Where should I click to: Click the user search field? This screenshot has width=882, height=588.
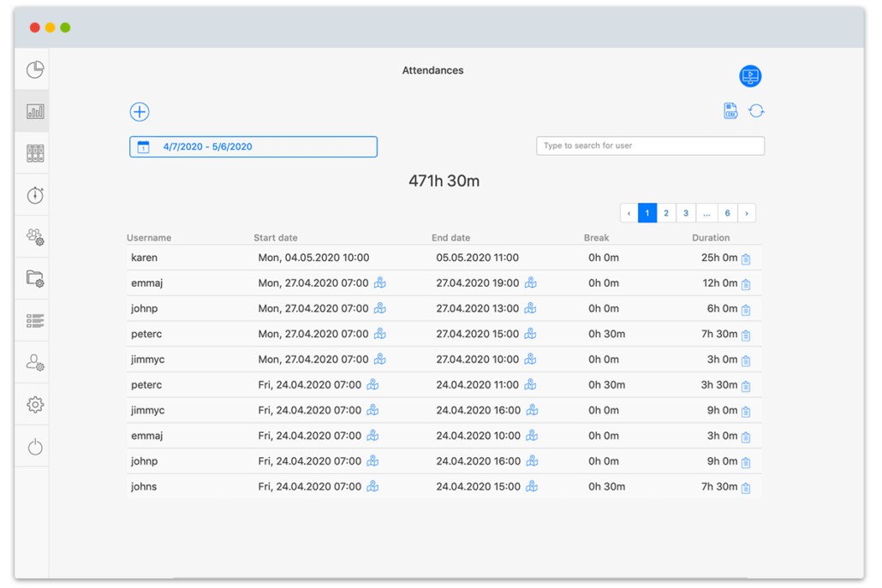click(650, 146)
